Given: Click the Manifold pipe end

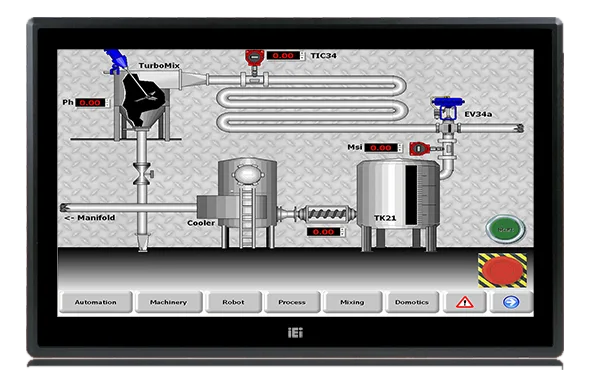Looking at the screenshot, I should [64, 207].
